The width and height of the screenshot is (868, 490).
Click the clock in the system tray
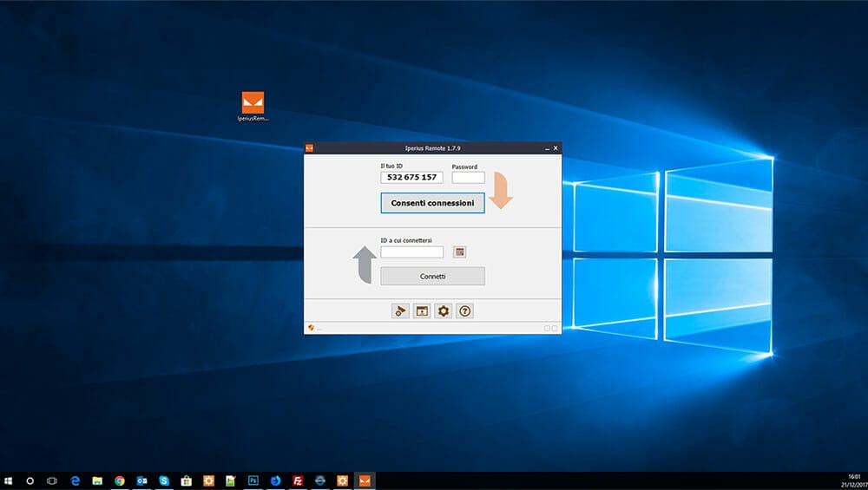coord(852,480)
